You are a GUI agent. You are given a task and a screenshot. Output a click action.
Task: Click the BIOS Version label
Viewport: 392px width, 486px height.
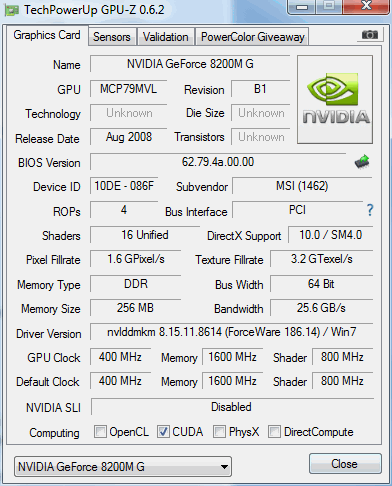tap(49, 163)
